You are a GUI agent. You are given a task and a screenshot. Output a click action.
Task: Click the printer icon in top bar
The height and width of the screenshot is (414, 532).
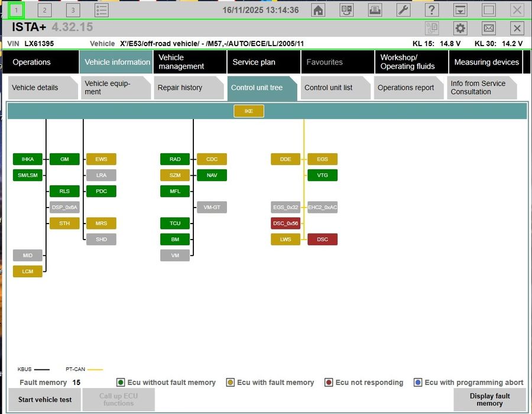pyautogui.click(x=375, y=10)
